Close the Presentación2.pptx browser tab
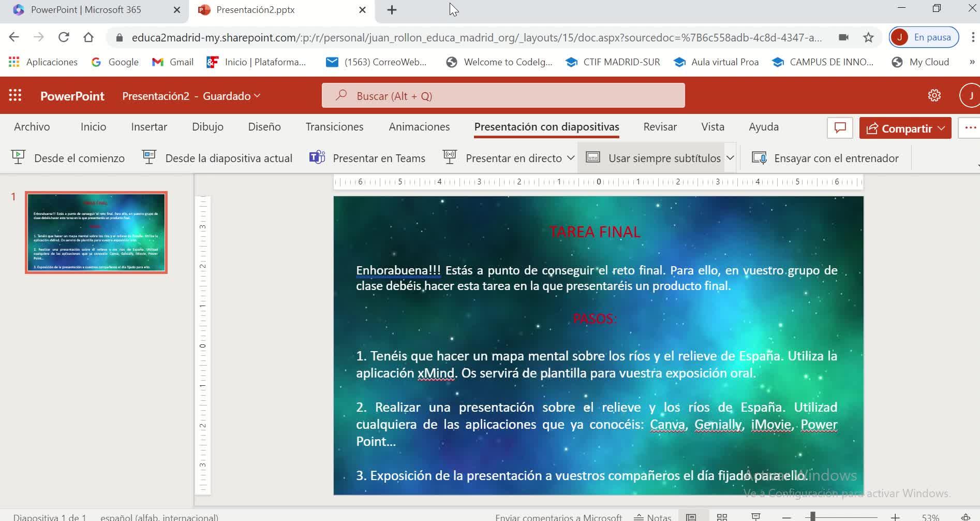This screenshot has width=980, height=521. click(x=362, y=10)
